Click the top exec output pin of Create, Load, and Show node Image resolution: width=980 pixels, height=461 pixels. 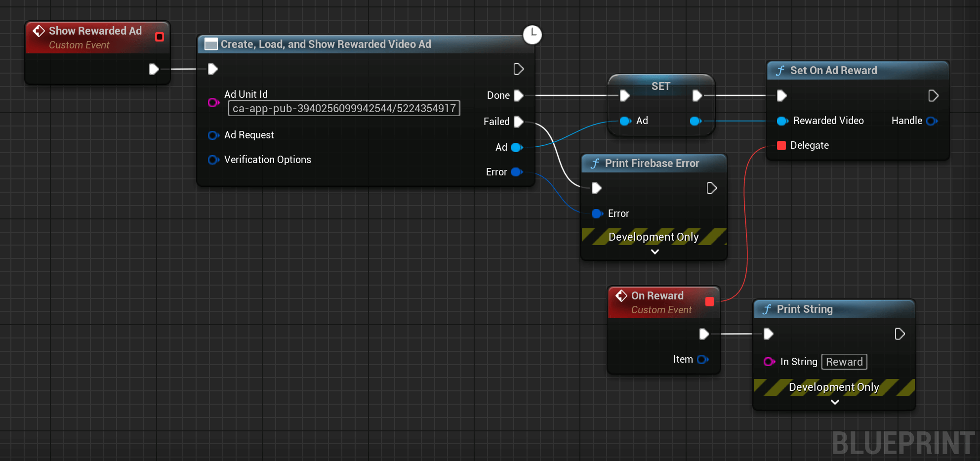[x=518, y=69]
